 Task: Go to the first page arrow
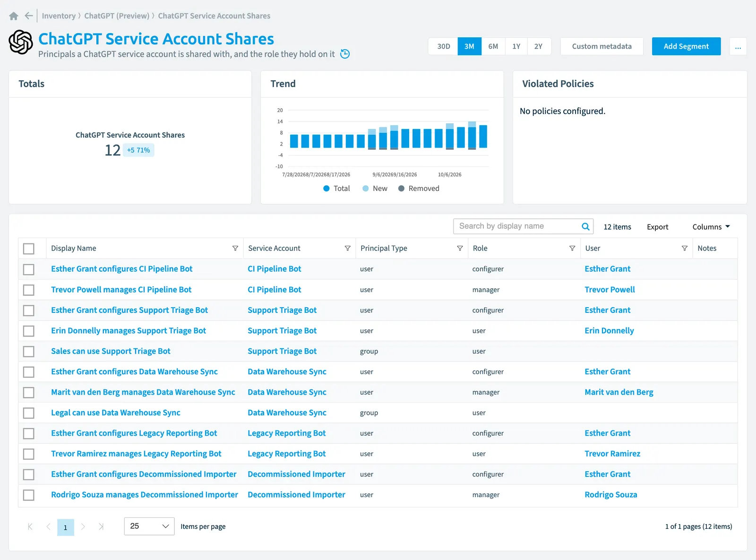[x=30, y=526]
